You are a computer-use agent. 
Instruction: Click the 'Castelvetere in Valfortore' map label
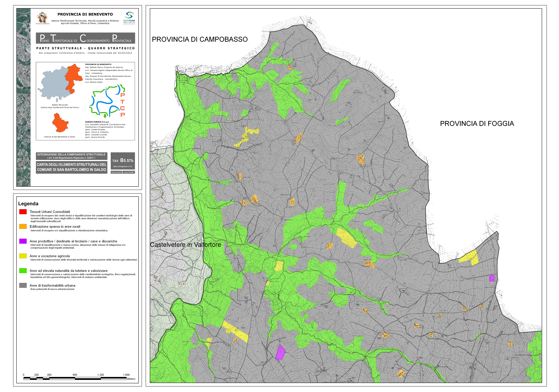pos(186,245)
